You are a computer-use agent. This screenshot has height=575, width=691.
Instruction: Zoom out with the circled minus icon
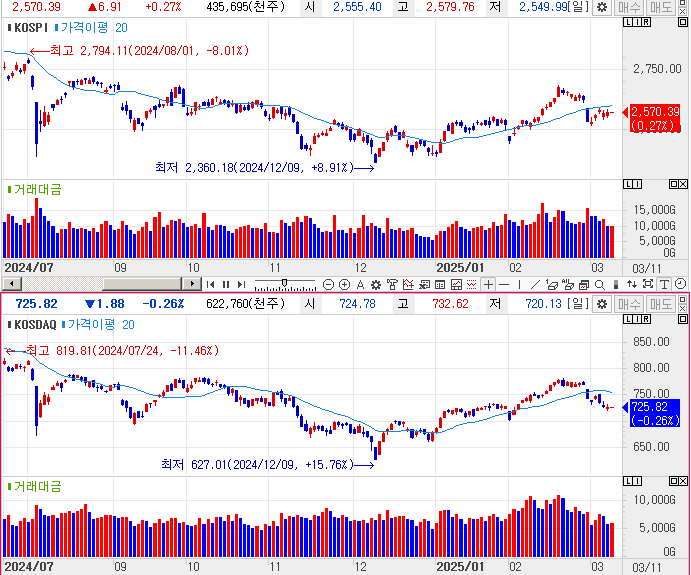pos(328,285)
